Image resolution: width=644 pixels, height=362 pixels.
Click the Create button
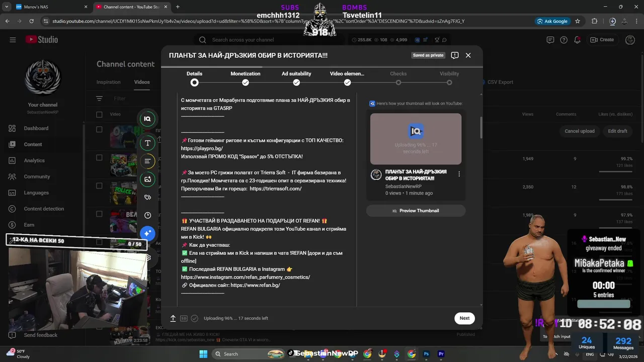602,40
